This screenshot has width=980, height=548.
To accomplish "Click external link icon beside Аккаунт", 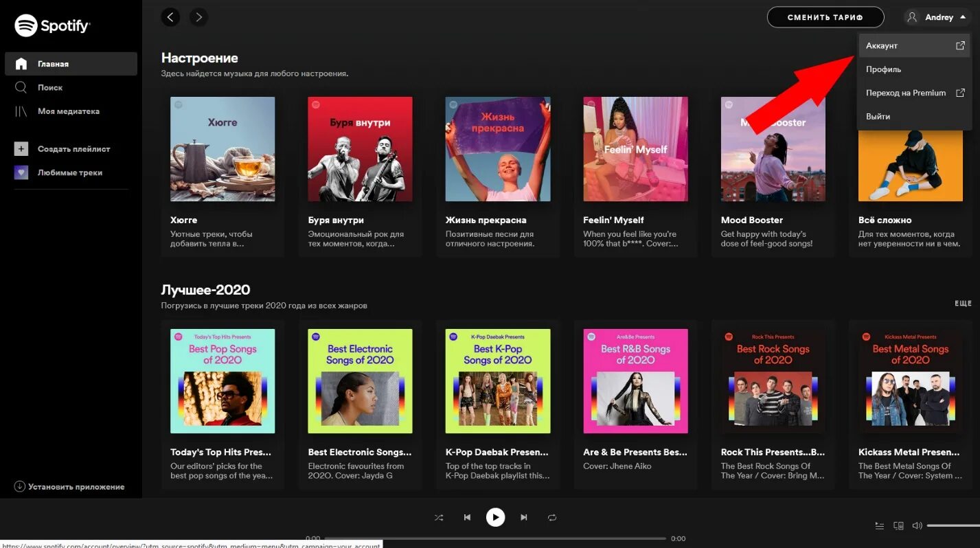I will (960, 45).
